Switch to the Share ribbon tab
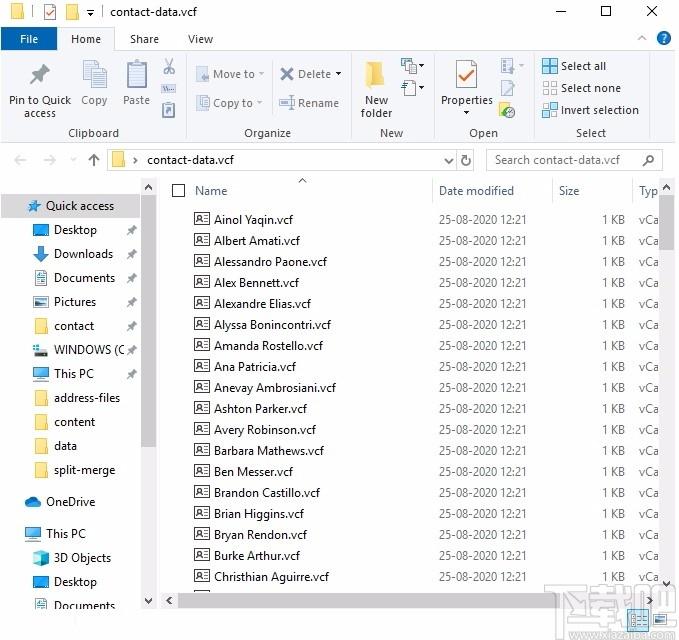The image size is (679, 640). coord(144,39)
